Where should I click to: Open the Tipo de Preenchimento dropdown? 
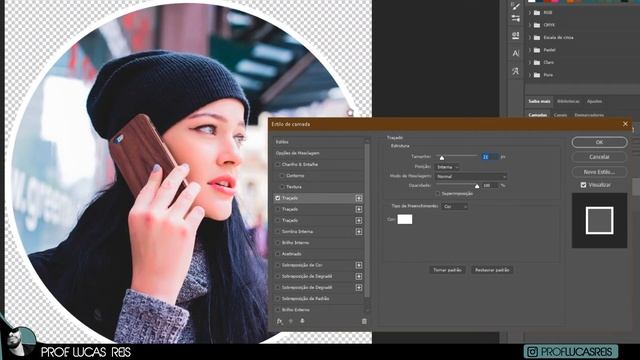[454, 207]
